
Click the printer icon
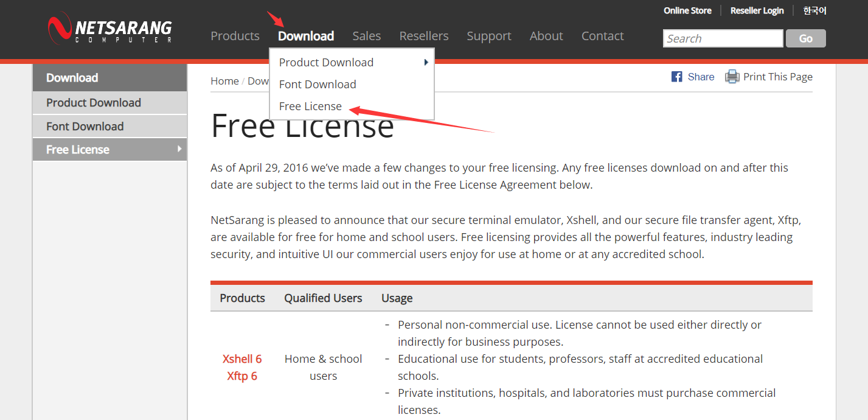click(x=732, y=77)
